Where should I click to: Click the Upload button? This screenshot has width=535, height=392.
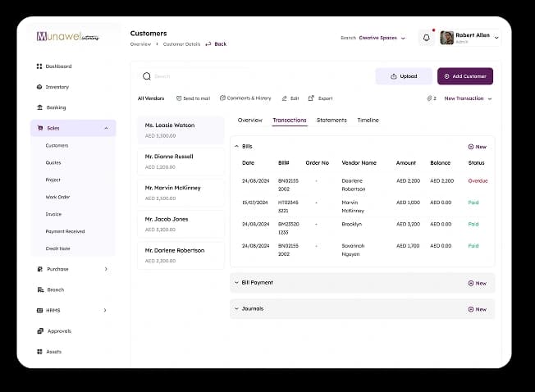coord(404,76)
